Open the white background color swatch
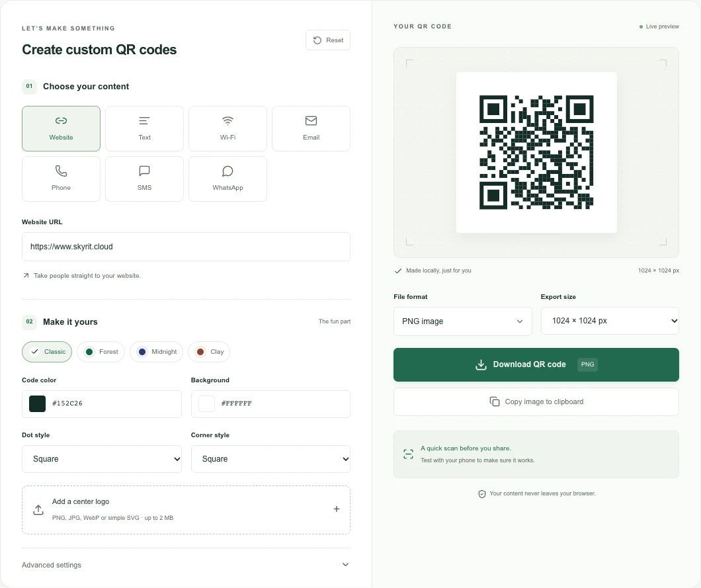The width and height of the screenshot is (701, 588). point(206,403)
